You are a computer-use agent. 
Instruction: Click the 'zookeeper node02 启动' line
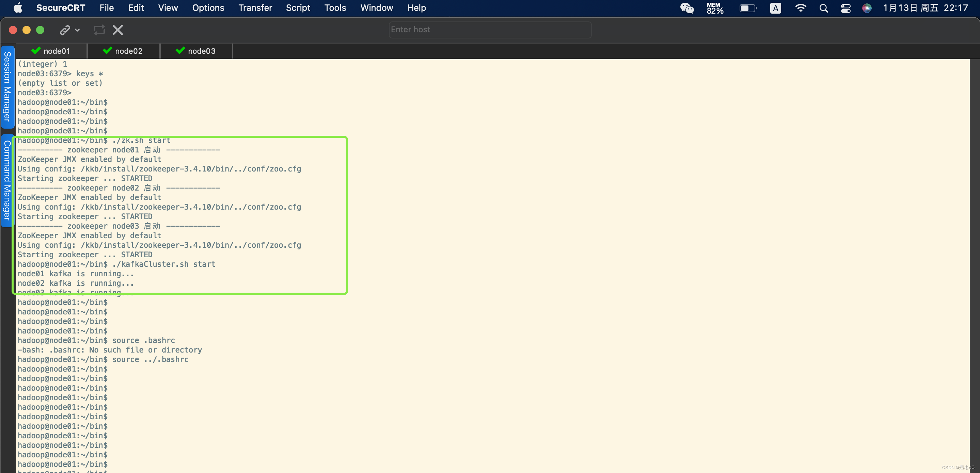119,188
